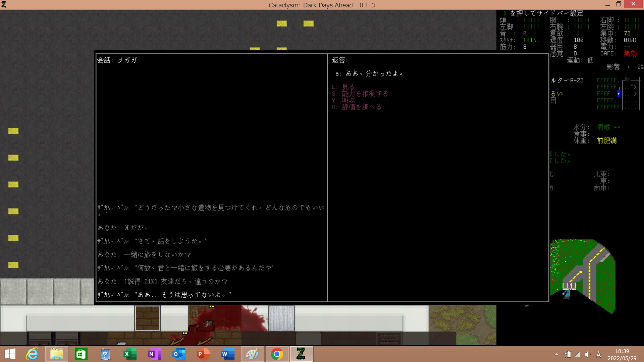This screenshot has width=644, height=362.
Task: Select reply 'a: ああ、分かったよ。'
Action: [369, 73]
